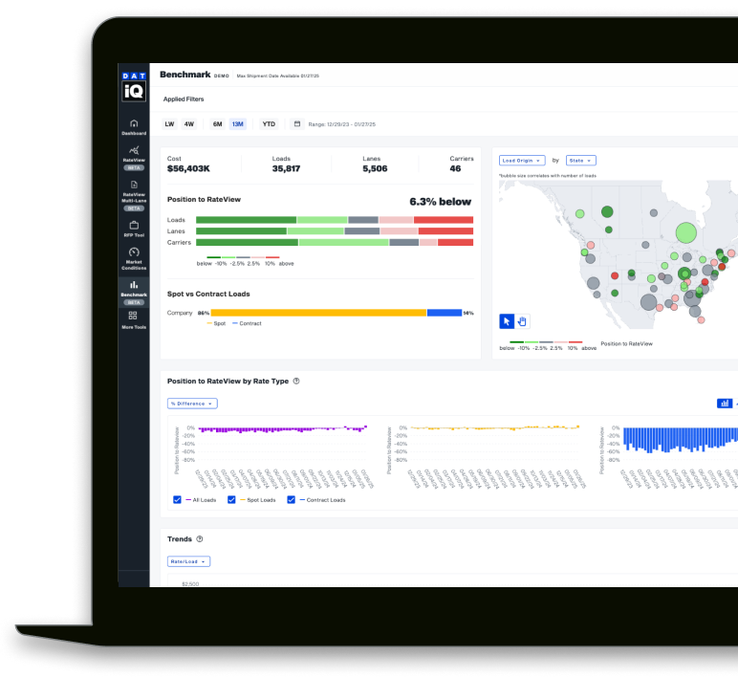Open More Tools grid icon
This screenshot has height=700, width=738.
[x=134, y=316]
